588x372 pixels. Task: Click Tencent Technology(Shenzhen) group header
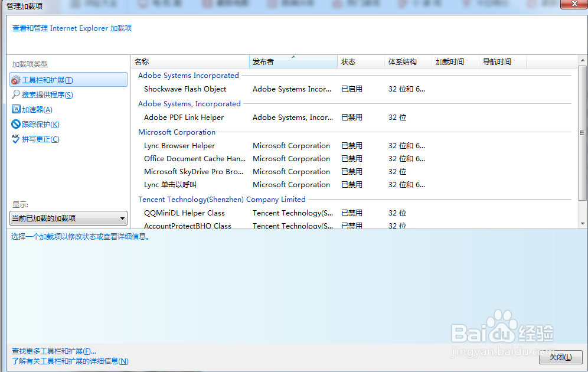(x=221, y=200)
